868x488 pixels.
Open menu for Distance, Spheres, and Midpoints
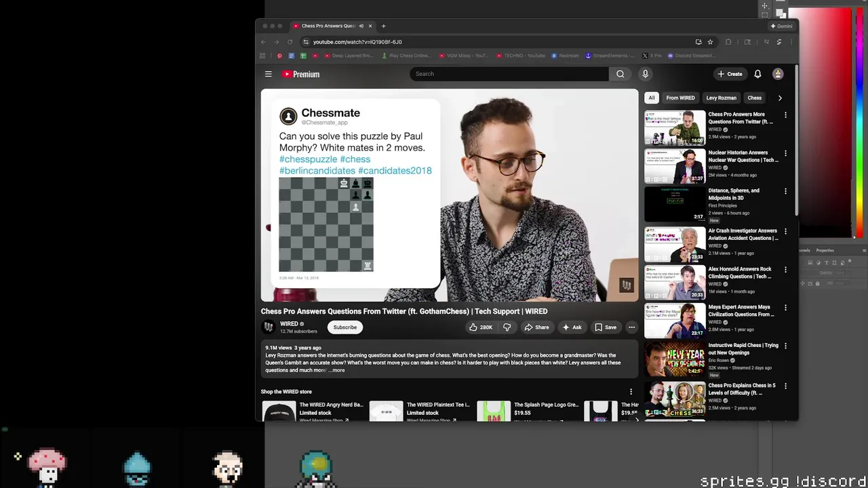pos(785,191)
